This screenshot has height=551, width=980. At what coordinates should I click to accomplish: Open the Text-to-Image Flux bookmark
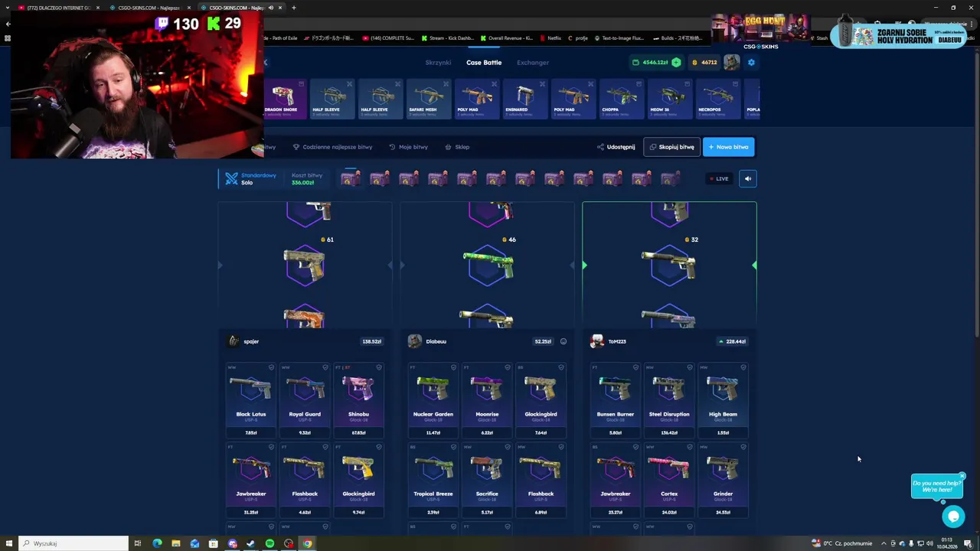(619, 37)
